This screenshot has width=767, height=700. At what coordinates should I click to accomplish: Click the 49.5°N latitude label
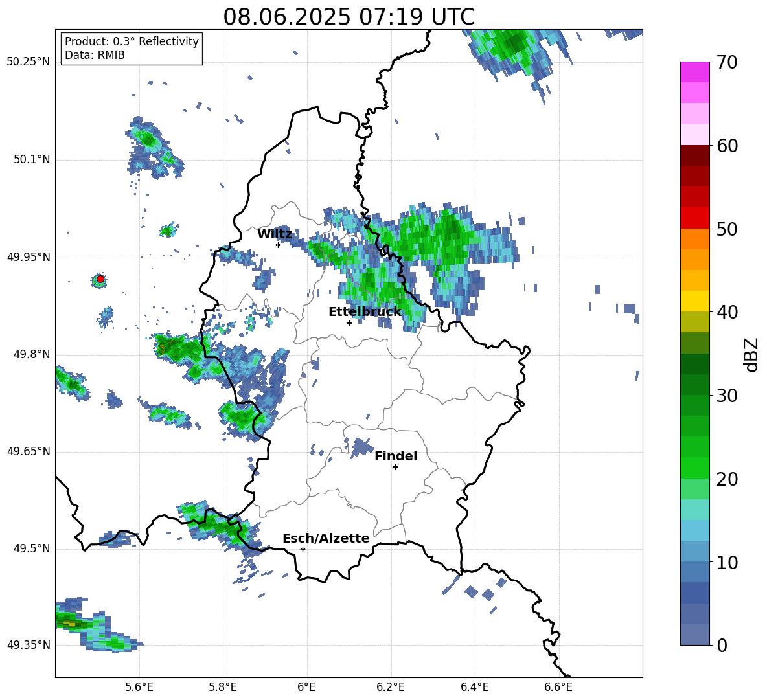[32, 548]
